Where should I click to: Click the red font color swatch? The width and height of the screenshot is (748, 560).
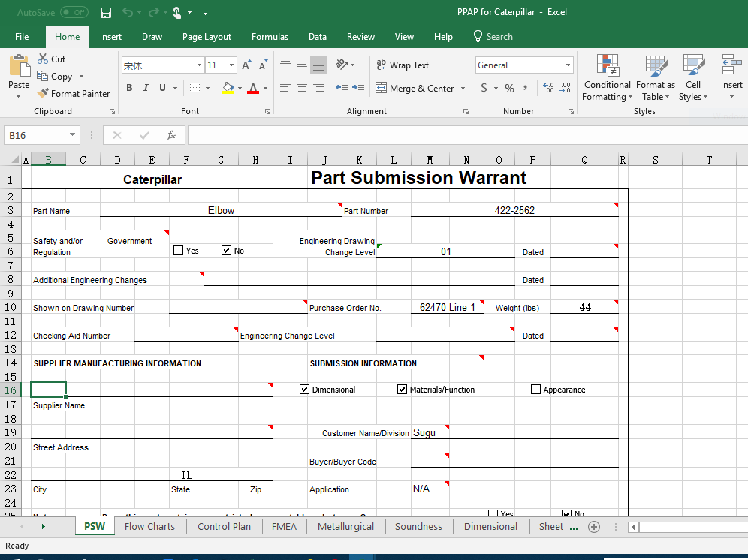(x=253, y=88)
